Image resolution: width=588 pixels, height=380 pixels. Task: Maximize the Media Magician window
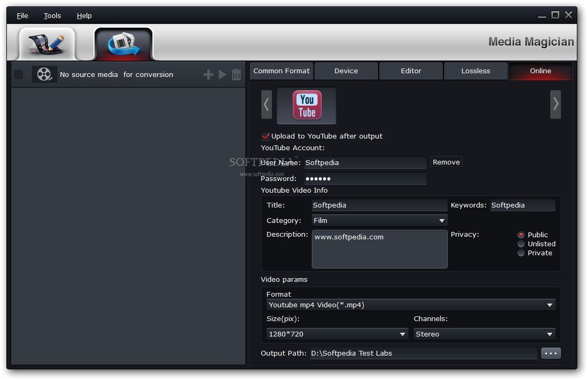(556, 15)
